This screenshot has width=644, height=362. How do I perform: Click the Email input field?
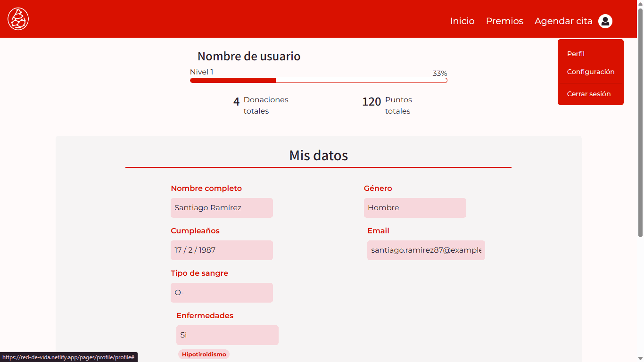tap(426, 250)
